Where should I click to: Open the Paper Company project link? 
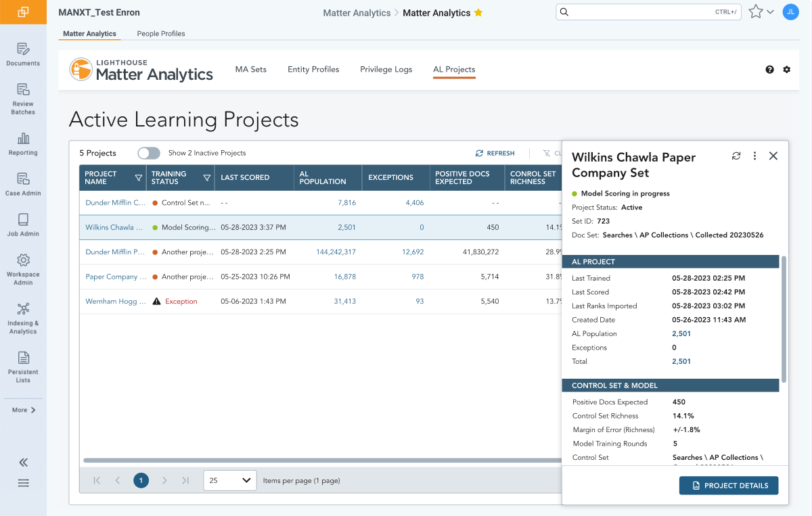point(116,277)
